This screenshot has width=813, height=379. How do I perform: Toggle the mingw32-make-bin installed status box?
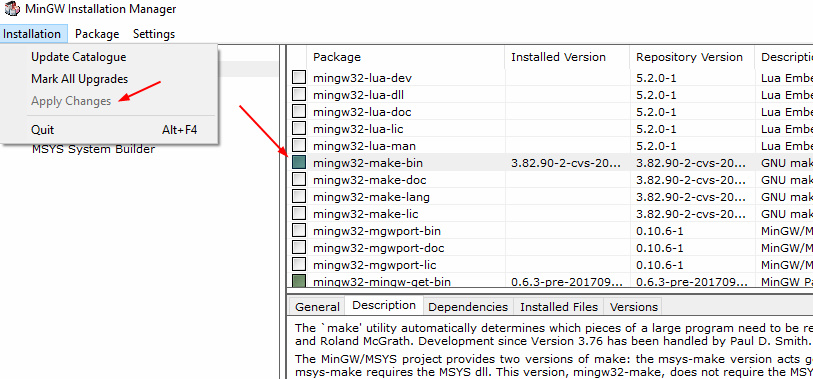pyautogui.click(x=299, y=163)
